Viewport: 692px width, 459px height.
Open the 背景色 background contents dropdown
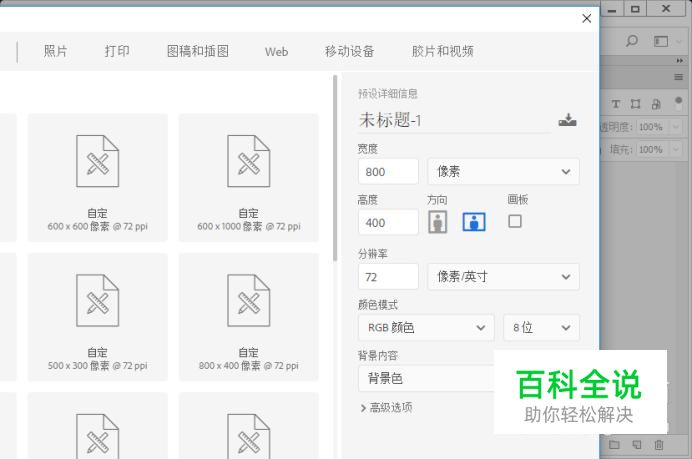(426, 378)
